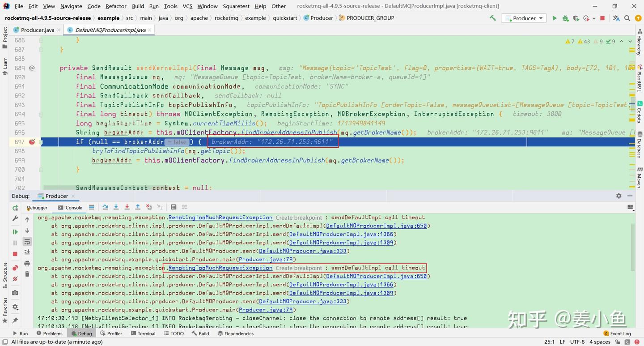This screenshot has height=346, width=644.
Task: Collapse code fold at line 697
Action: click(x=41, y=142)
